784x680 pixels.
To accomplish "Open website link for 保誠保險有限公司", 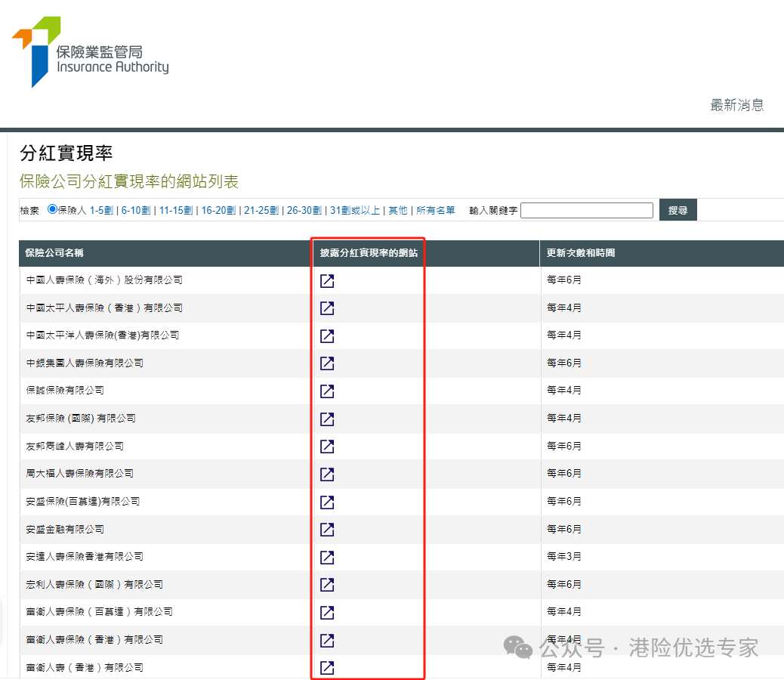I will (327, 391).
